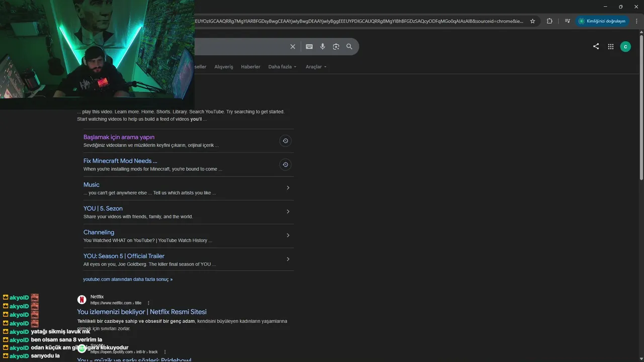This screenshot has height=362, width=644.
Task: Switch to the Haberler tab
Action: (x=251, y=67)
